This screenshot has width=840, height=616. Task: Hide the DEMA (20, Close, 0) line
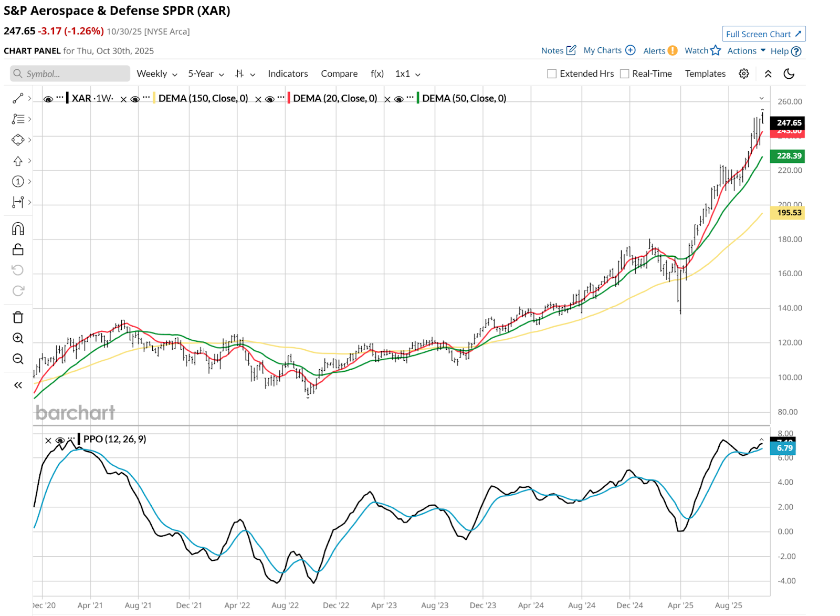click(x=270, y=99)
